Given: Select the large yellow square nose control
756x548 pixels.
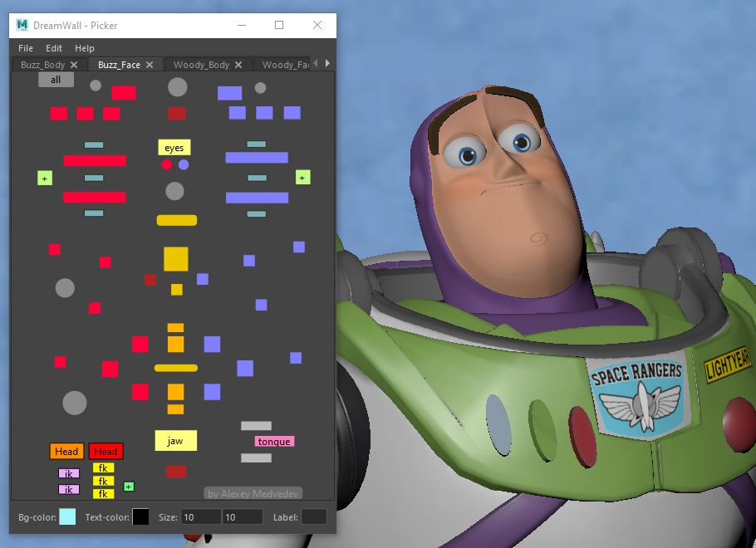Looking at the screenshot, I should (x=176, y=259).
